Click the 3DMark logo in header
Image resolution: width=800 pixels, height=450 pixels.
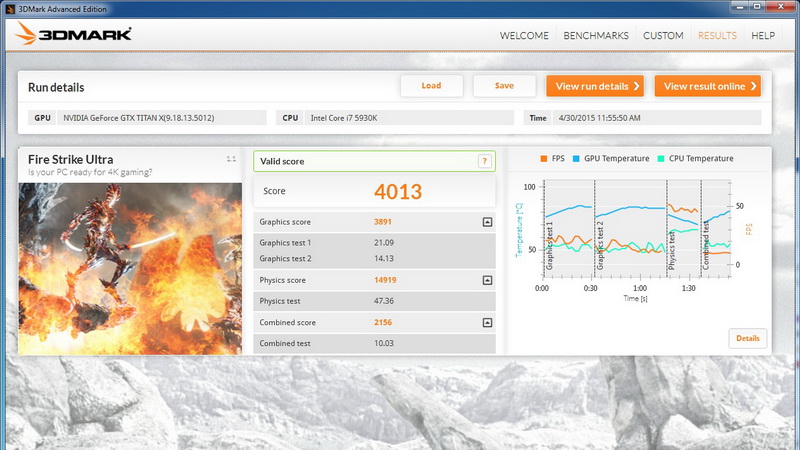pyautogui.click(x=74, y=35)
